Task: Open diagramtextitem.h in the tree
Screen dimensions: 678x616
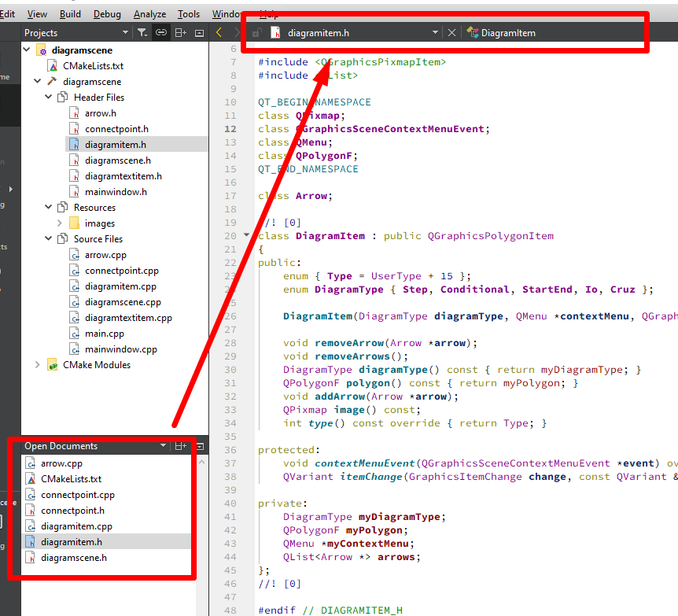Action: 123,176
